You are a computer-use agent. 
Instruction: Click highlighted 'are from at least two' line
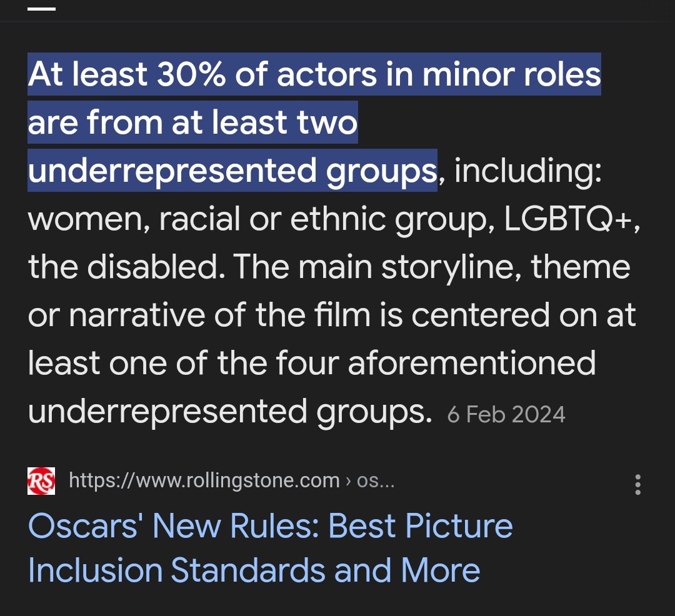click(193, 122)
